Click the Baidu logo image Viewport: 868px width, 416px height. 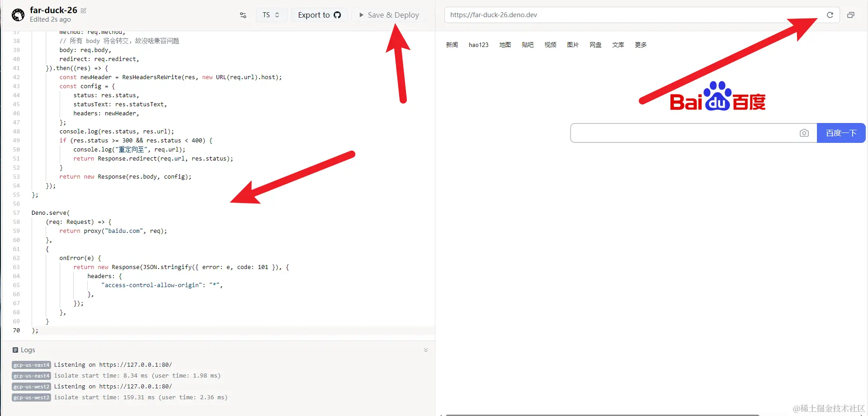click(717, 96)
